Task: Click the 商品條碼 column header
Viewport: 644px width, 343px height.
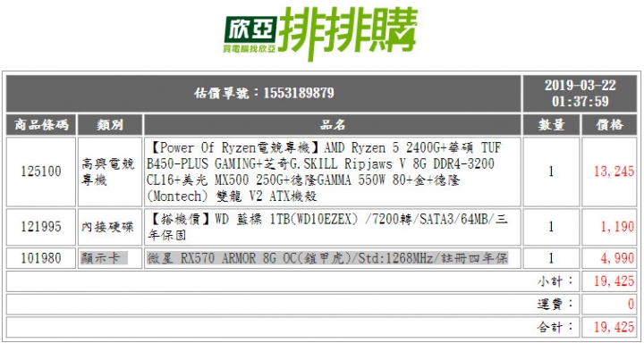Action: point(41,125)
